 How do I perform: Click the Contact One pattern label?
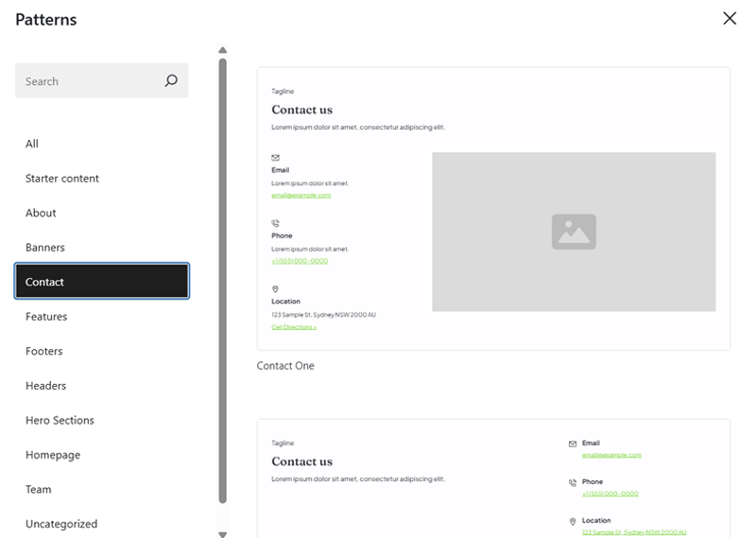(285, 366)
